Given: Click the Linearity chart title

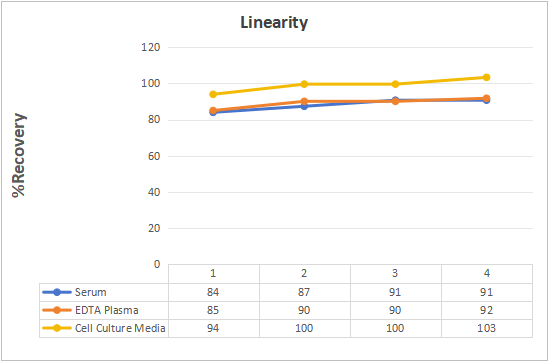Looking at the screenshot, I should pos(274,23).
